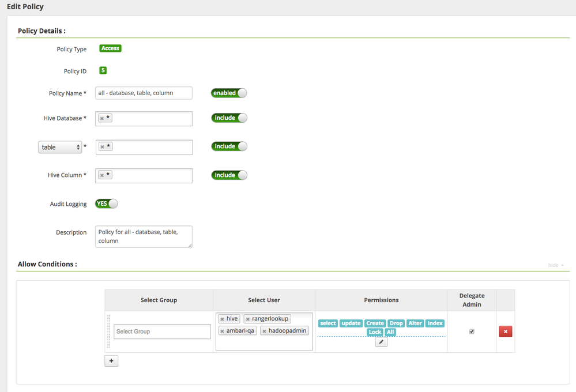Viewport: 576px width, 392px height.
Task: Edit the Description text area
Action: 144,236
